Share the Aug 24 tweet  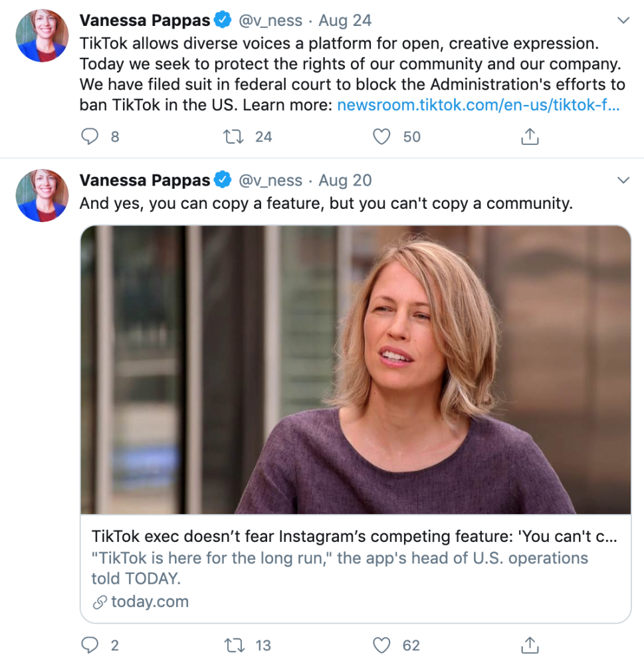(529, 137)
